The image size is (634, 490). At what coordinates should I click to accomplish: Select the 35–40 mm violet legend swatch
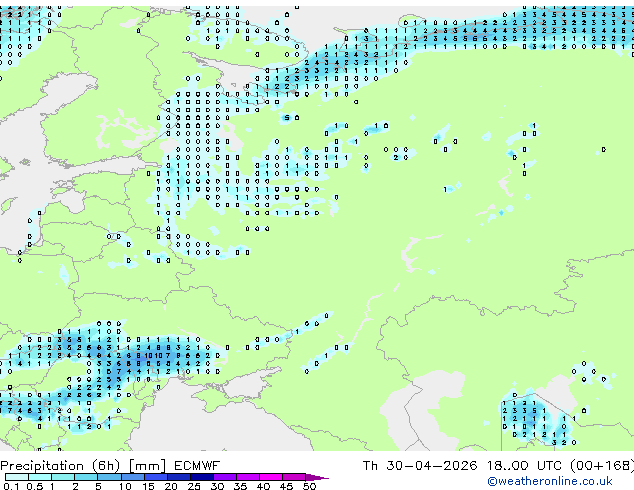click(248, 477)
